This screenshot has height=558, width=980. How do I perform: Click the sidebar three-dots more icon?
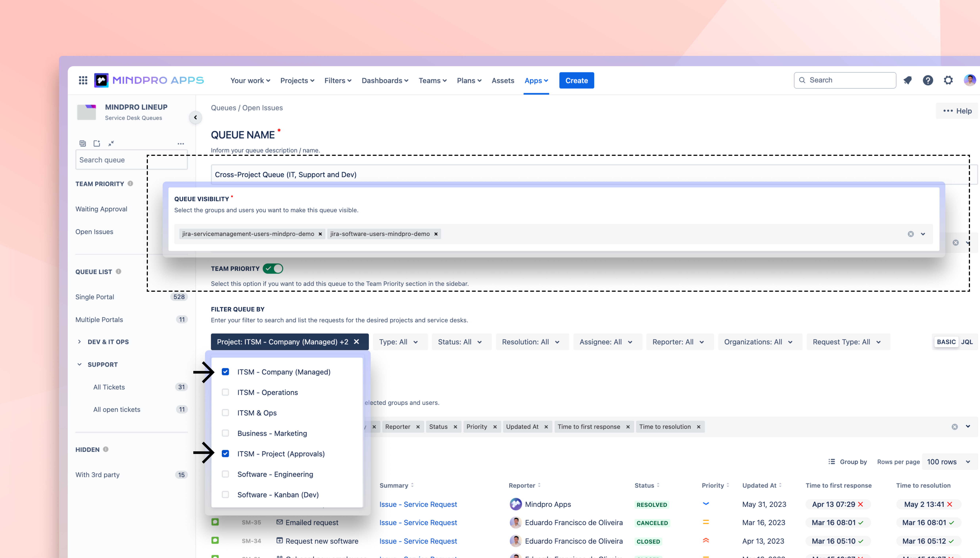pos(181,144)
